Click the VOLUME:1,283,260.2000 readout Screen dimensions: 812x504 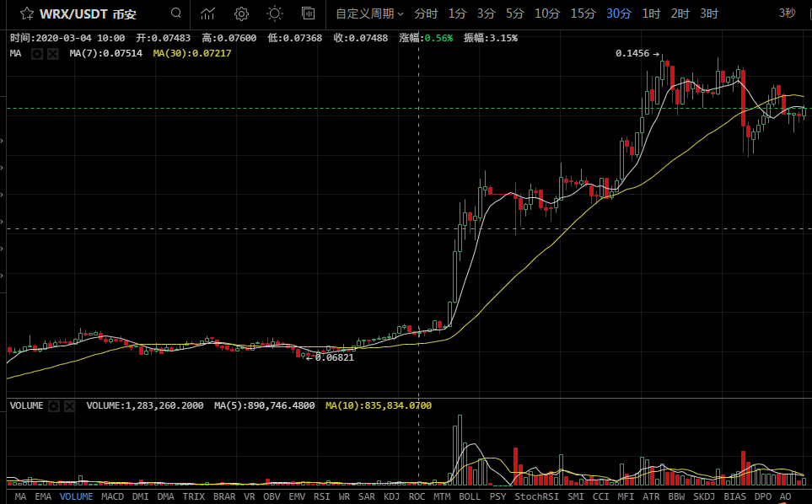tap(144, 405)
